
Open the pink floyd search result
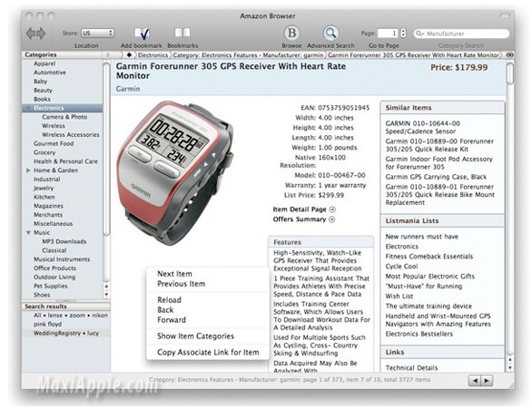[47, 325]
